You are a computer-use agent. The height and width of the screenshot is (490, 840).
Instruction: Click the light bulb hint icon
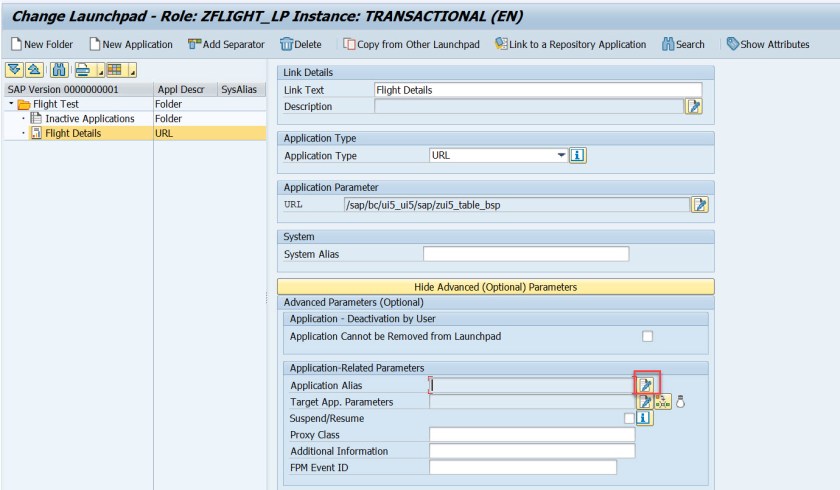coord(680,402)
